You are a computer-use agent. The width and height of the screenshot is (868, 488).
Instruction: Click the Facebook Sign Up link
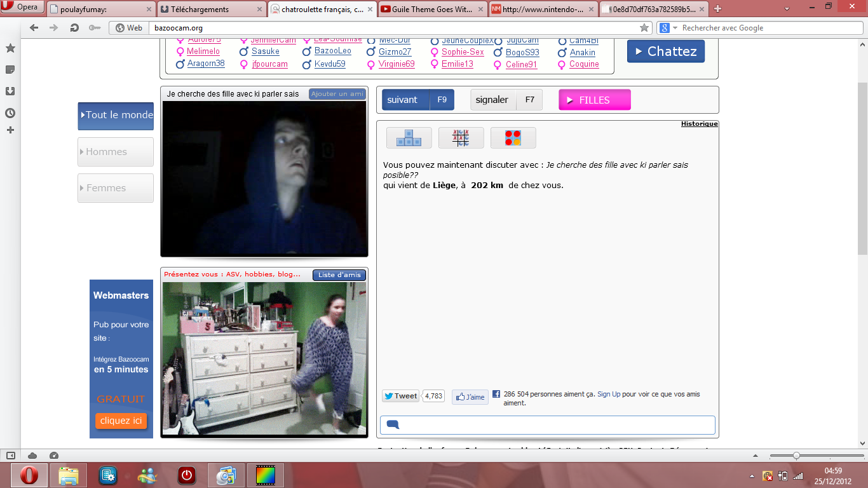pos(609,394)
